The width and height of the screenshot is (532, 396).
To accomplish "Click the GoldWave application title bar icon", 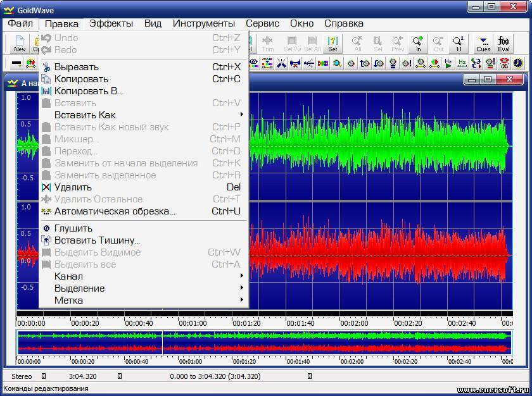I will (9, 10).
